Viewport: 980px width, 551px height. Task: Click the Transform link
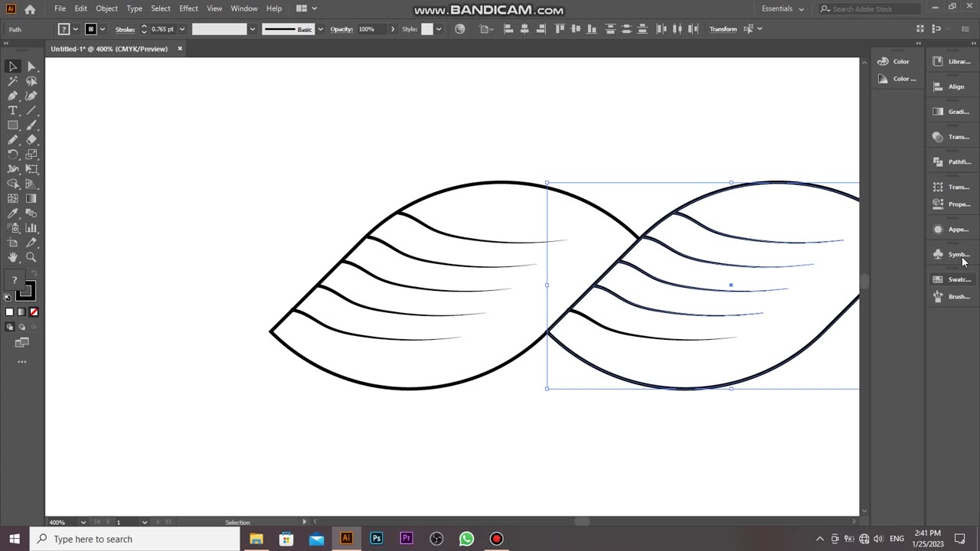tap(723, 29)
